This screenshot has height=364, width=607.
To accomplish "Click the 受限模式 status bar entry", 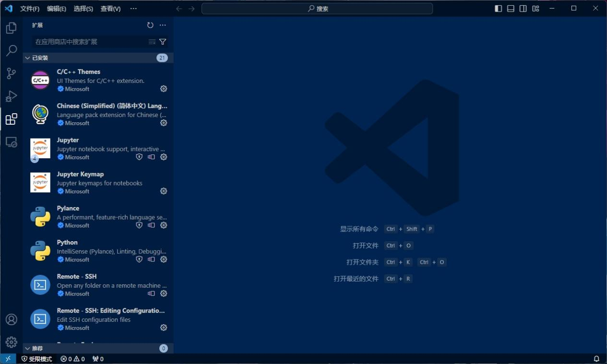I will (x=37, y=359).
